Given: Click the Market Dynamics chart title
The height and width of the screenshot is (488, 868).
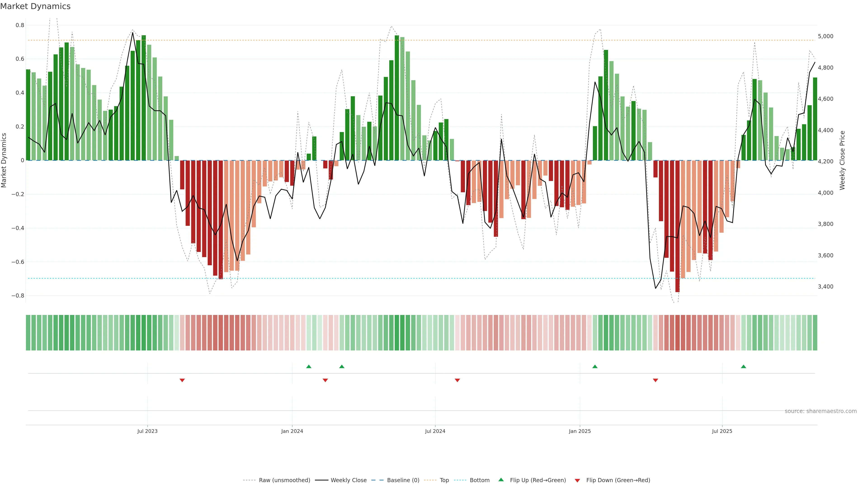Looking at the screenshot, I should click(35, 6).
